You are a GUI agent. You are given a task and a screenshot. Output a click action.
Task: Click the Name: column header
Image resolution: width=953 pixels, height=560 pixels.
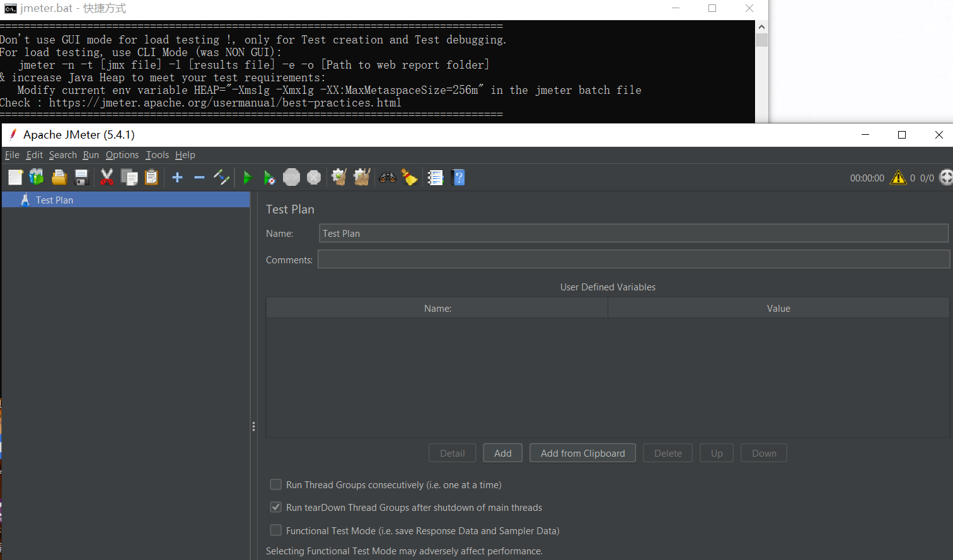pos(437,308)
